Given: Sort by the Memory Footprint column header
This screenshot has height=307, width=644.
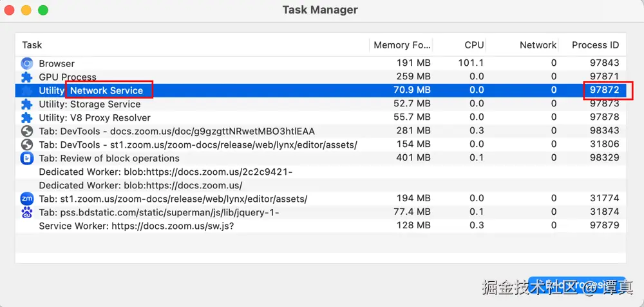Looking at the screenshot, I should [x=401, y=45].
